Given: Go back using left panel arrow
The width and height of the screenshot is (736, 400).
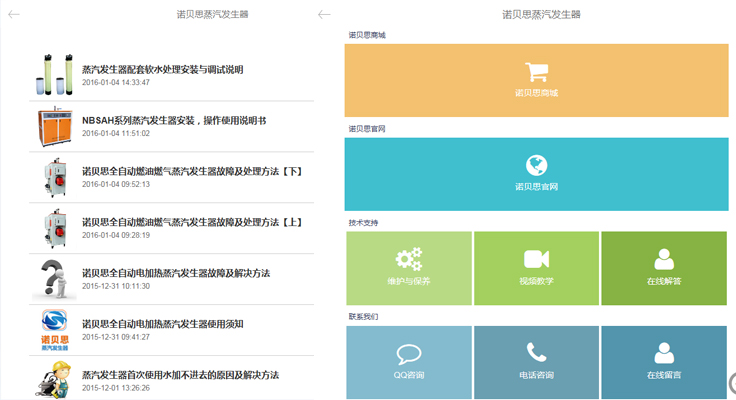Looking at the screenshot, I should 14,14.
